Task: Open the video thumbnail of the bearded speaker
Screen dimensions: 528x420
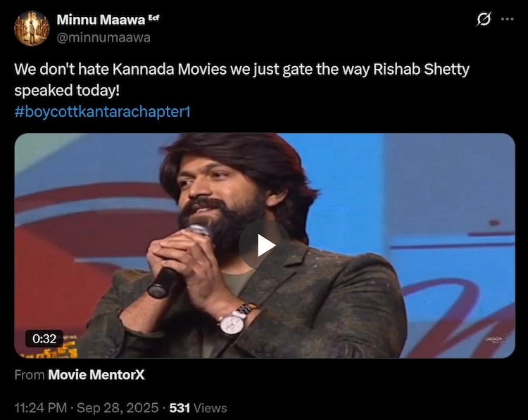Action: tap(265, 246)
